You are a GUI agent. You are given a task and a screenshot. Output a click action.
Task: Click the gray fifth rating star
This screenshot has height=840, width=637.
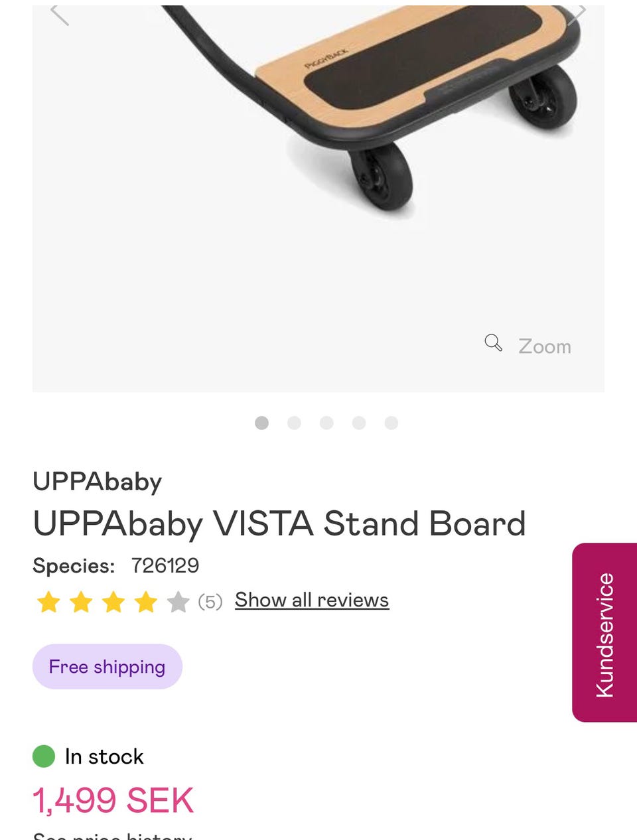(x=178, y=602)
